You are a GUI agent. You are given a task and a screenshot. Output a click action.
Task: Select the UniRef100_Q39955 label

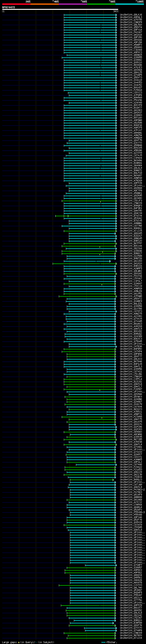click(x=131, y=58)
